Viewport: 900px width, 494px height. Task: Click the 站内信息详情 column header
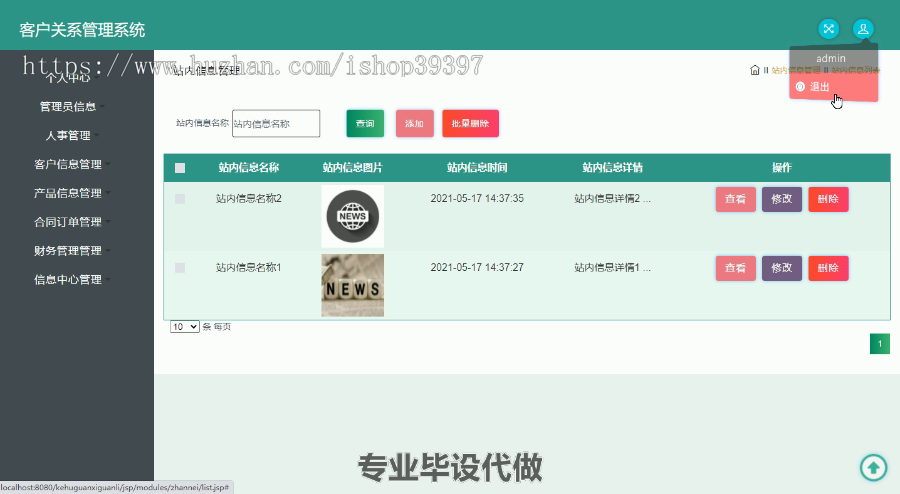pyautogui.click(x=612, y=168)
